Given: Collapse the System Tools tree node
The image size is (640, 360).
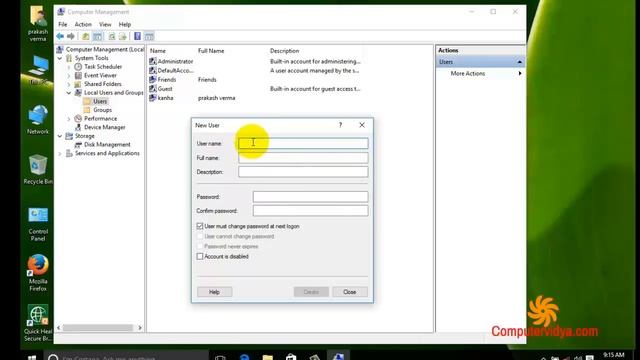Looking at the screenshot, I should [60, 58].
